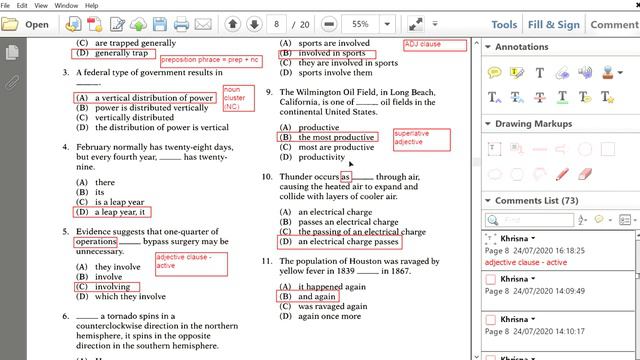Open the attachments paperclip sidebar panel

click(12, 82)
